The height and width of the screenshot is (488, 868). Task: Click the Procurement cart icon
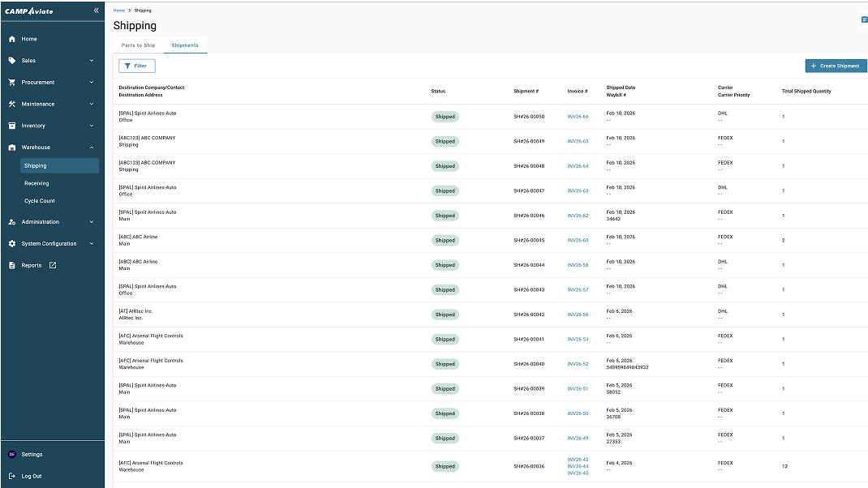point(12,83)
